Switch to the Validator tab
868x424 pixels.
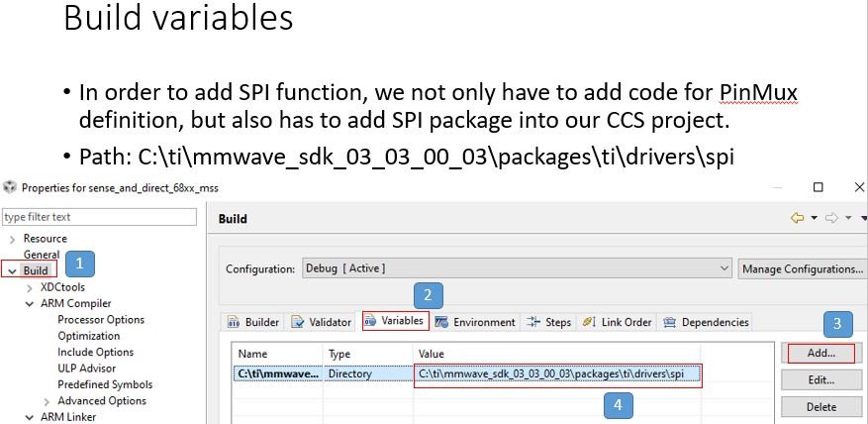click(321, 322)
